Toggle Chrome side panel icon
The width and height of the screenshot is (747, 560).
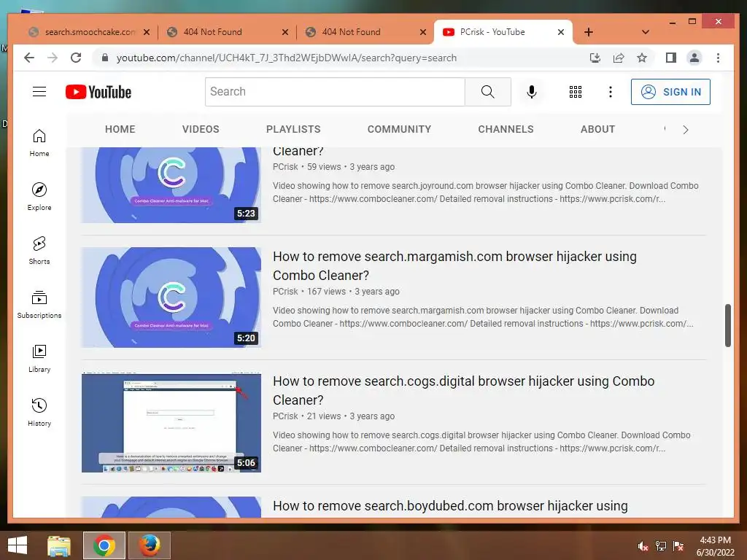point(671,58)
